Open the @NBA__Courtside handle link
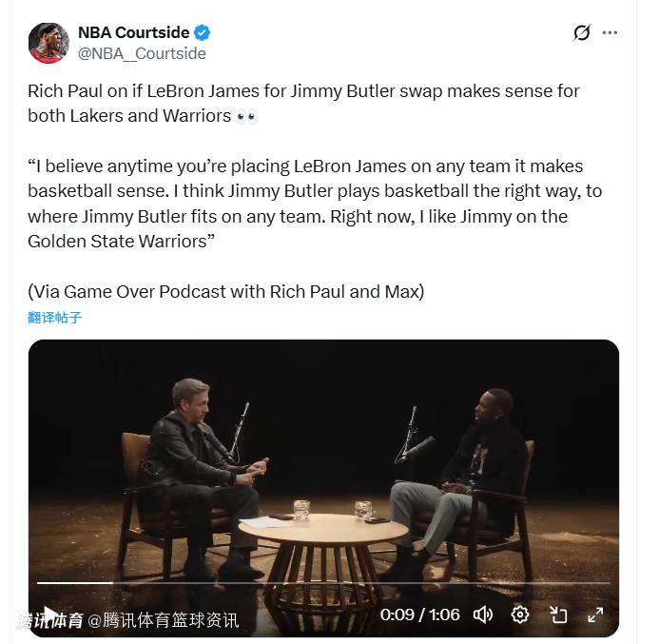The height and width of the screenshot is (644, 659). pos(142,53)
